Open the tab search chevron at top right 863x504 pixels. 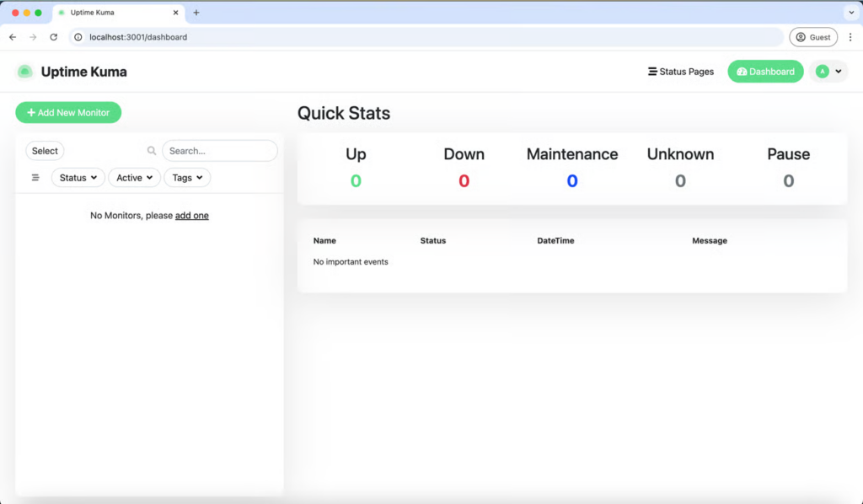851,12
